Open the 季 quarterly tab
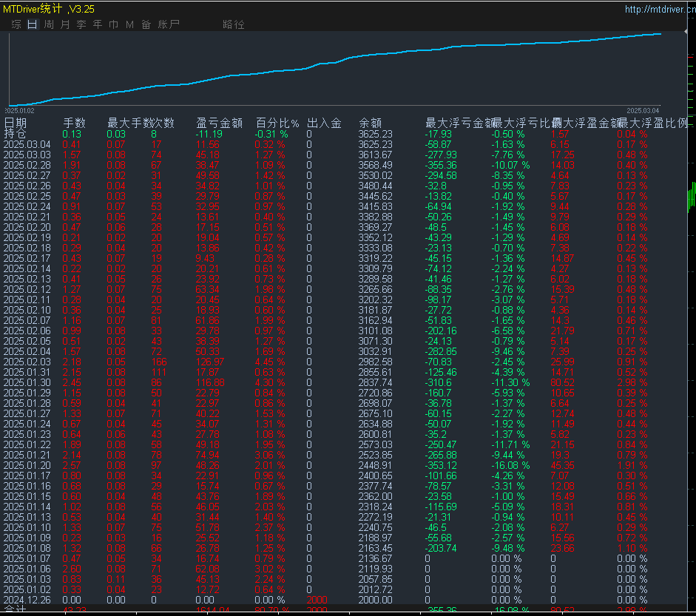 [81, 24]
